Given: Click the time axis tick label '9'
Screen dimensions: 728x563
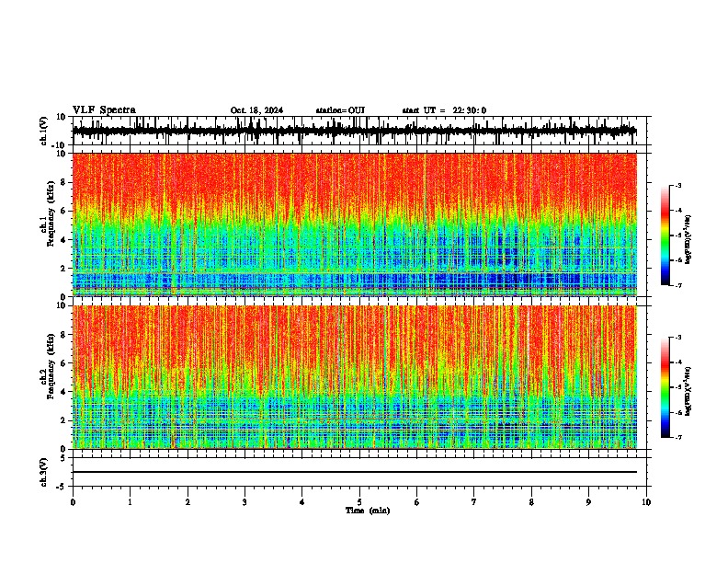Looking at the screenshot, I should click(x=588, y=502).
